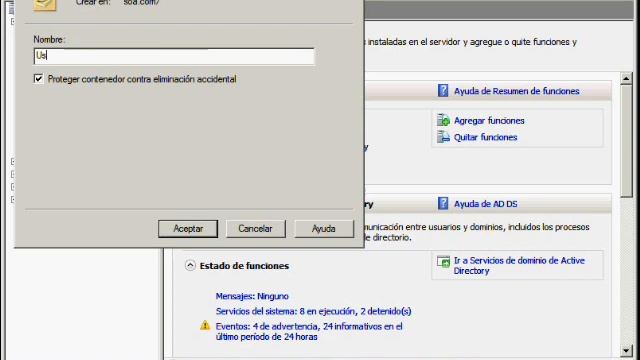Open the Ayuda de AD DS link
This screenshot has width=640, height=360.
click(x=485, y=204)
